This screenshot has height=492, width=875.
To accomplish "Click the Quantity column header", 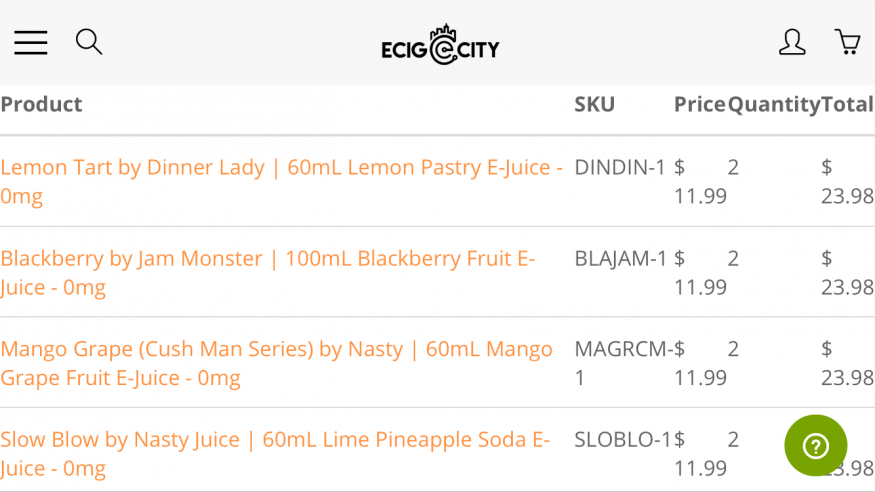I will 773,104.
